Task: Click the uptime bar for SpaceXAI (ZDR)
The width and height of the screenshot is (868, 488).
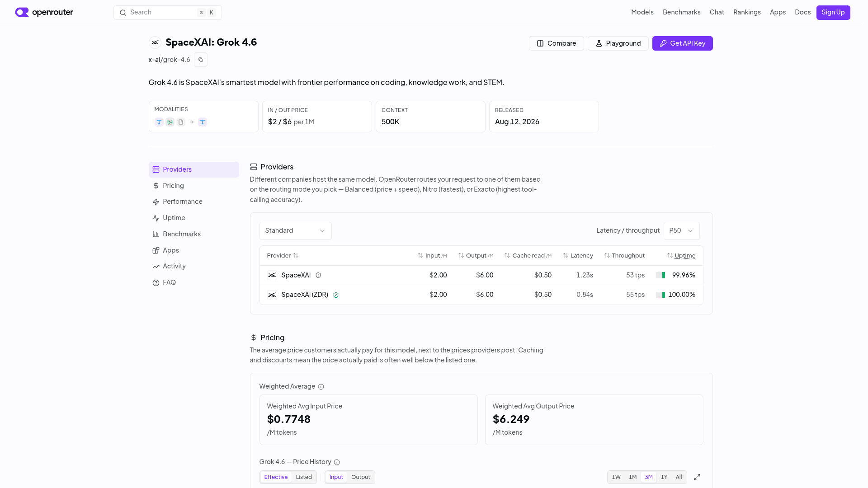Action: [660, 295]
